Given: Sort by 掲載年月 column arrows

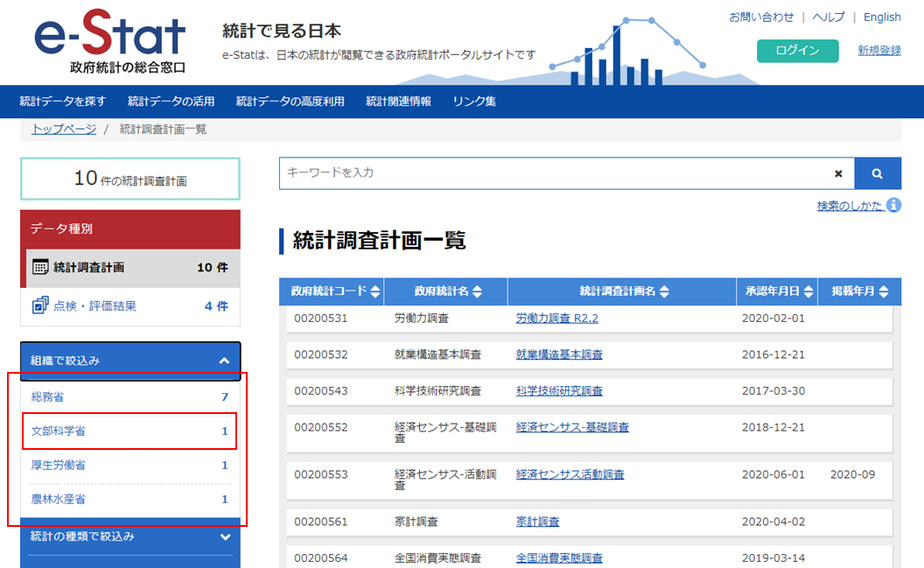Looking at the screenshot, I should [x=884, y=292].
